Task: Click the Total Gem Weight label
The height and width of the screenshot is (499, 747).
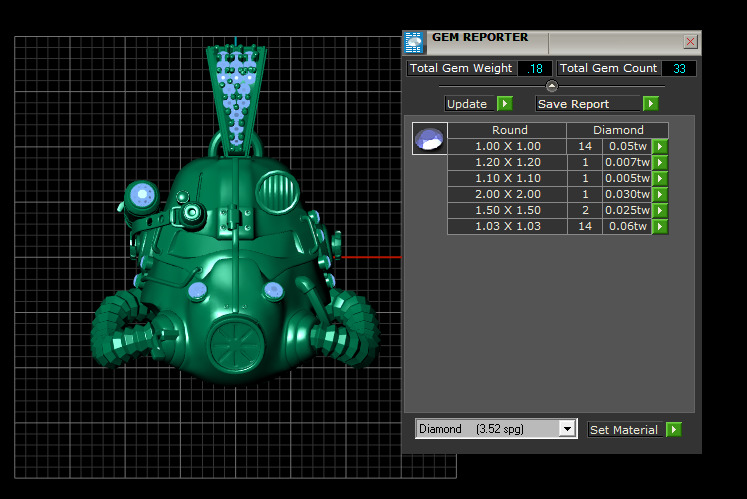Action: [461, 68]
